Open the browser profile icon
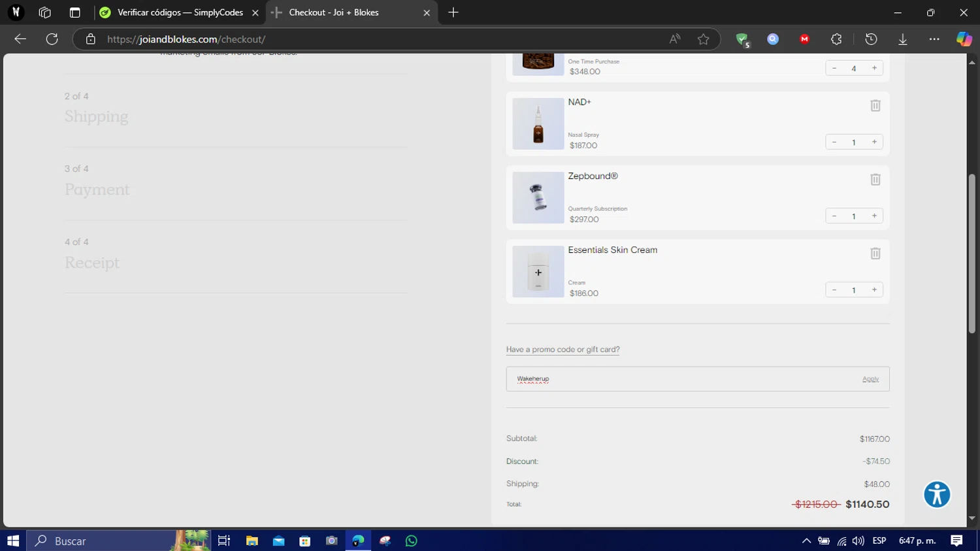The height and width of the screenshot is (551, 980). 16,12
